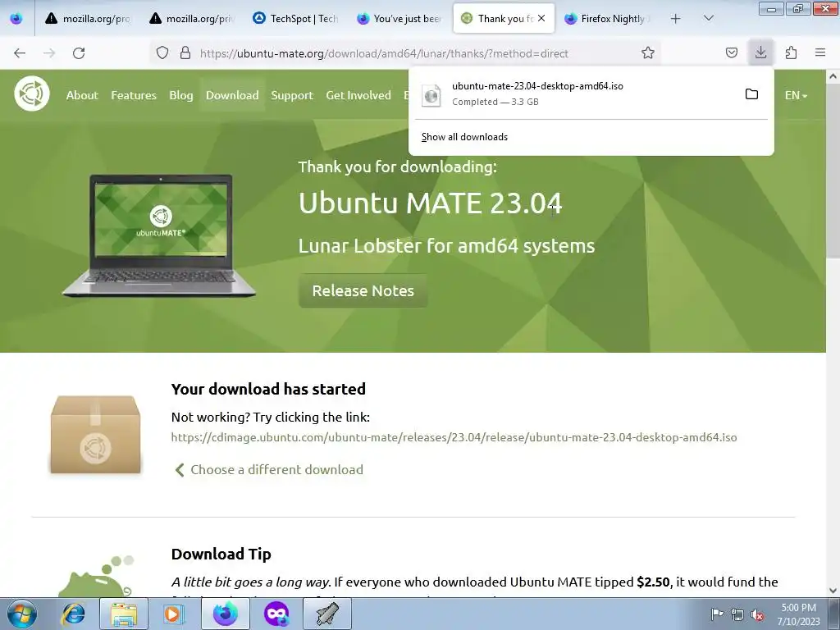Click the private browsing mask taskbar icon
This screenshot has height=630, width=840.
276,614
